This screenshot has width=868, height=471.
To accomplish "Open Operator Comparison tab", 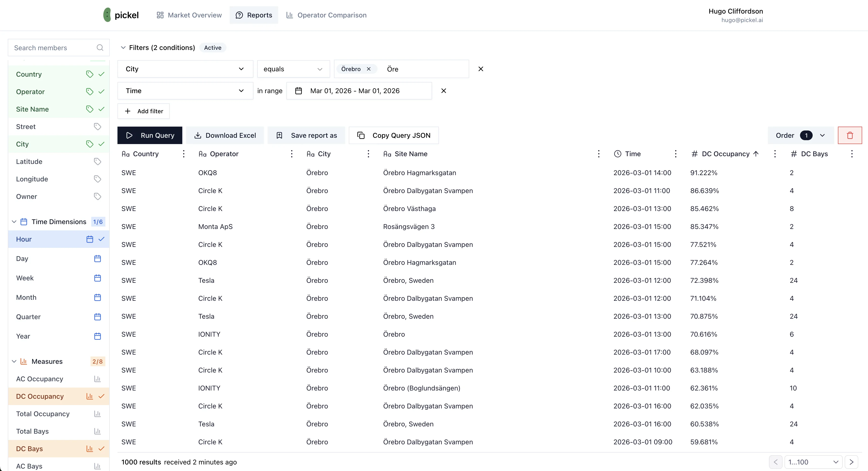I will coord(326,15).
